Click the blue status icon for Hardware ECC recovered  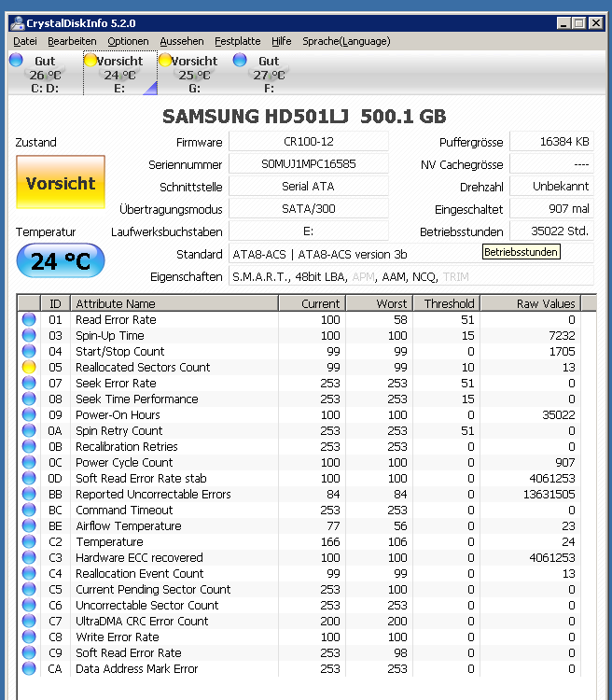pyautogui.click(x=29, y=557)
